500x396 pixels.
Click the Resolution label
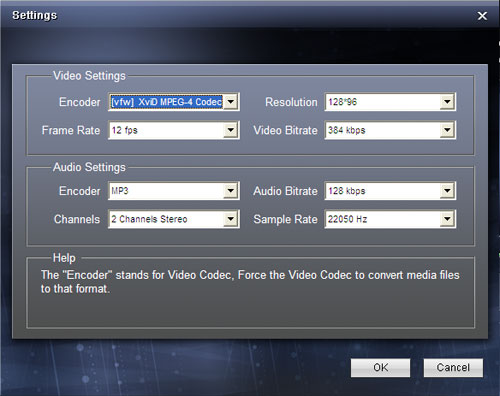291,102
